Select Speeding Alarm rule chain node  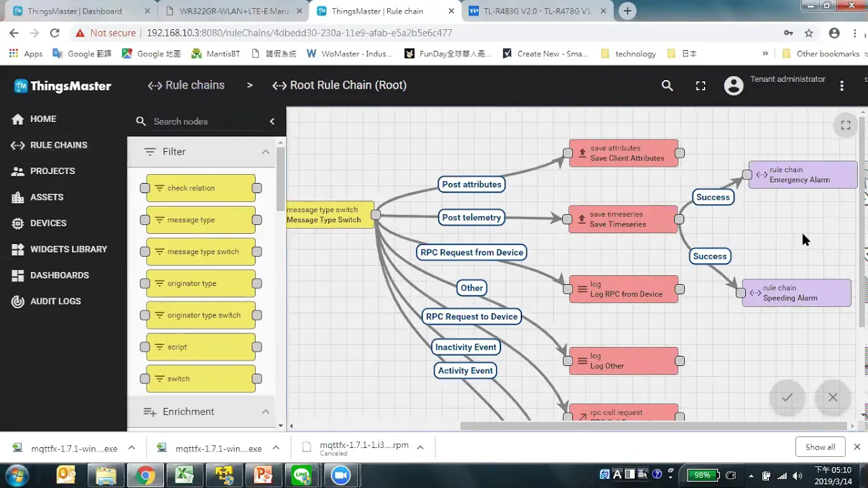pyautogui.click(x=797, y=293)
